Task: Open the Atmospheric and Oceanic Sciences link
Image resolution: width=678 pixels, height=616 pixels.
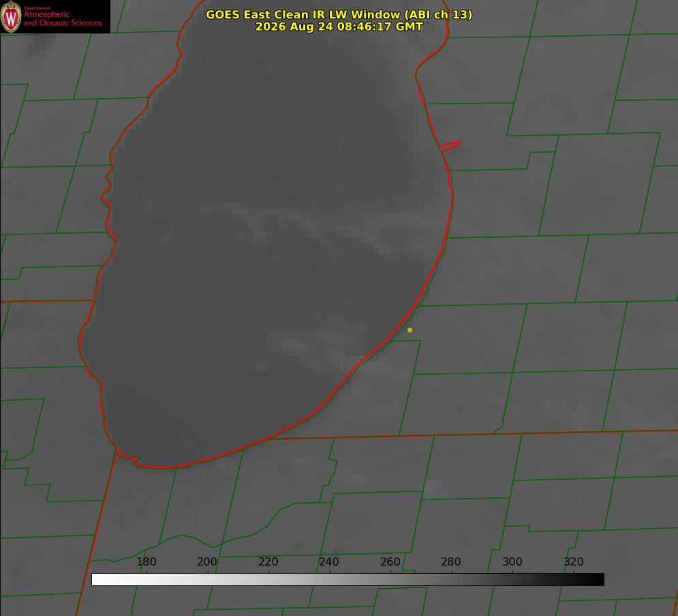Action: pyautogui.click(x=62, y=18)
